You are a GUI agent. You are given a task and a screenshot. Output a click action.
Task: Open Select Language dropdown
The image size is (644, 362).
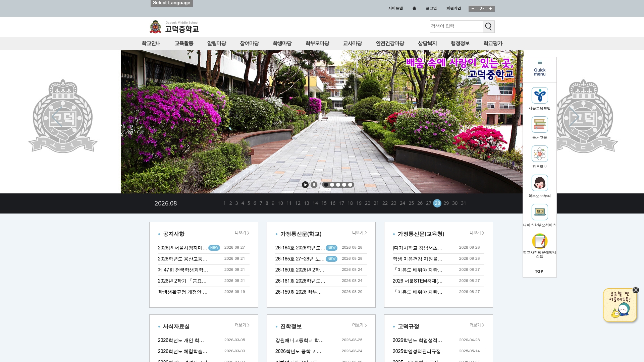tap(172, 3)
